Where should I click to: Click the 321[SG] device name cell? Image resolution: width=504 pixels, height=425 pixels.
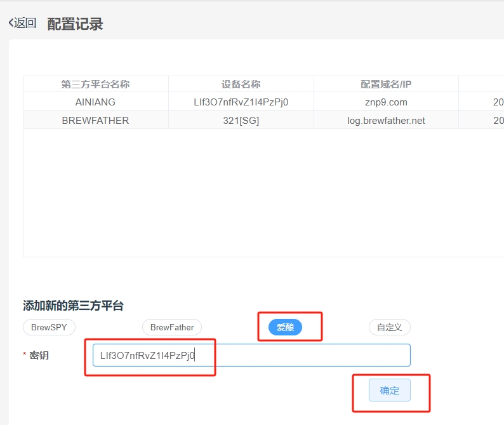(241, 120)
